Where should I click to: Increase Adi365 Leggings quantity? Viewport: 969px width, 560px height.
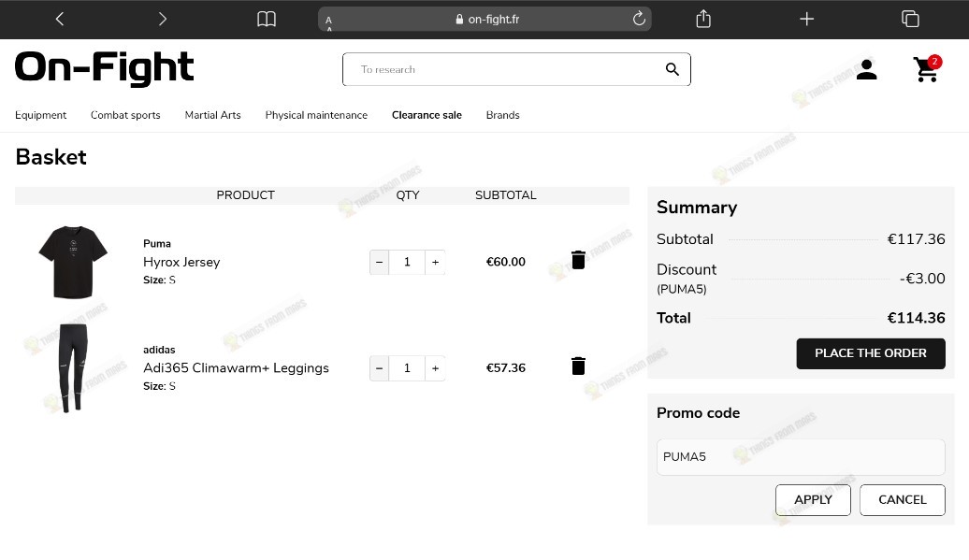click(435, 368)
